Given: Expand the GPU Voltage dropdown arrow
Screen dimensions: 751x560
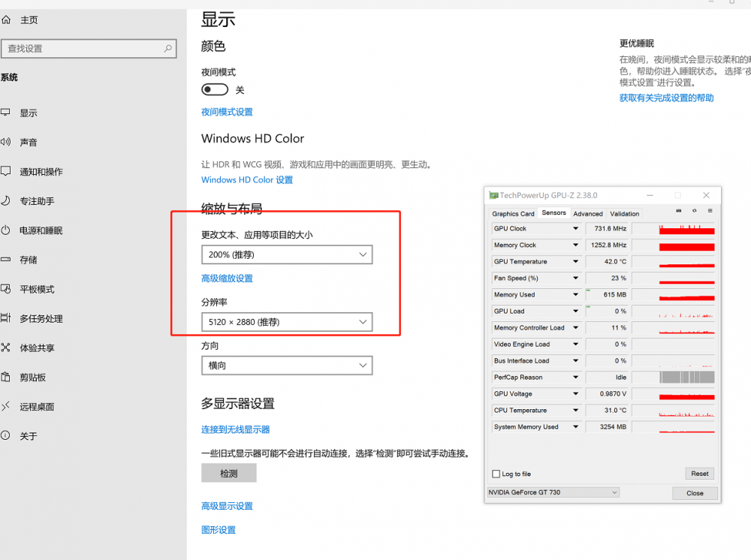Looking at the screenshot, I should pos(576,394).
